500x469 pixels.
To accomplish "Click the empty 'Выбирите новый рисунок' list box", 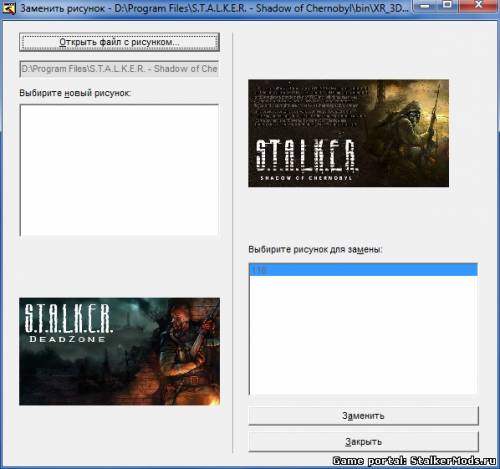I will click(x=119, y=170).
